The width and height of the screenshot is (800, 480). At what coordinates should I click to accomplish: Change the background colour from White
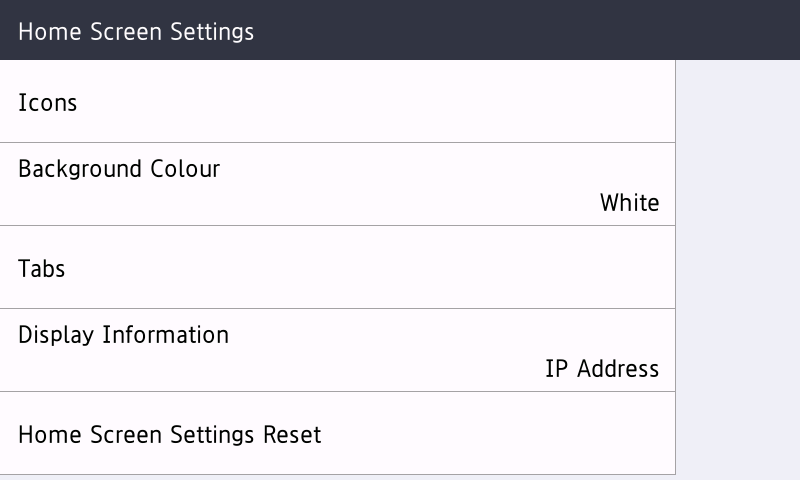(x=337, y=185)
